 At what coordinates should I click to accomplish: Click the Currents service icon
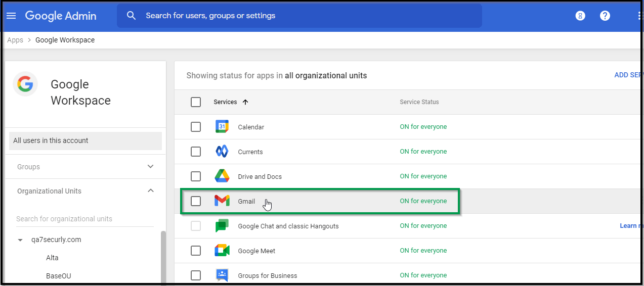tap(222, 152)
